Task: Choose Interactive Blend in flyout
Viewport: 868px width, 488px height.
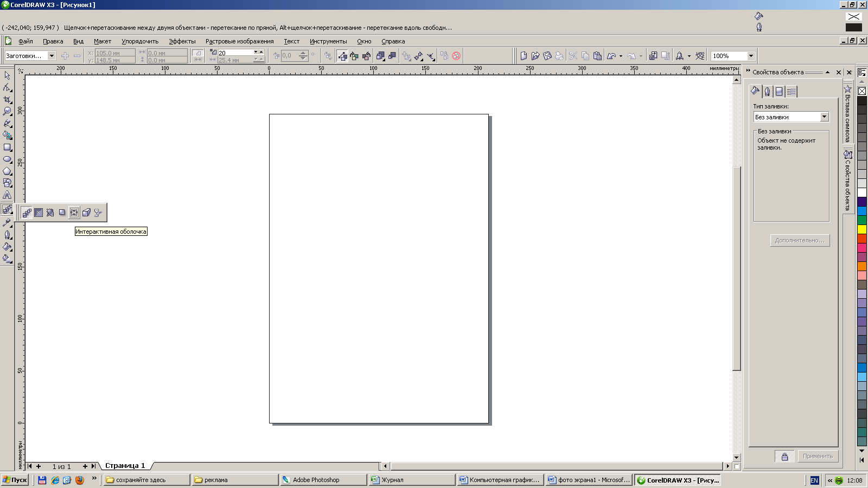Action: click(x=27, y=213)
